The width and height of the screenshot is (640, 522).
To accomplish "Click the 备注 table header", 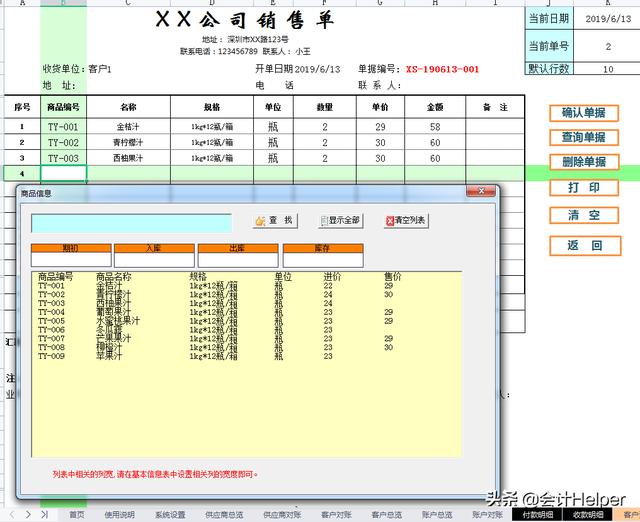I will (495, 107).
